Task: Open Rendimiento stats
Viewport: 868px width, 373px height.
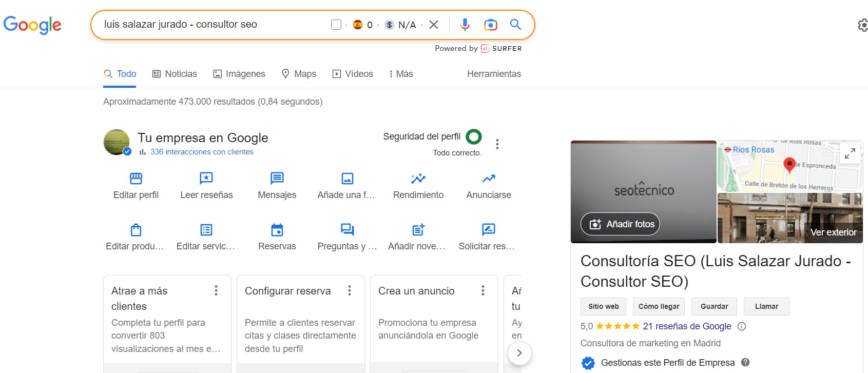Action: 418,186
